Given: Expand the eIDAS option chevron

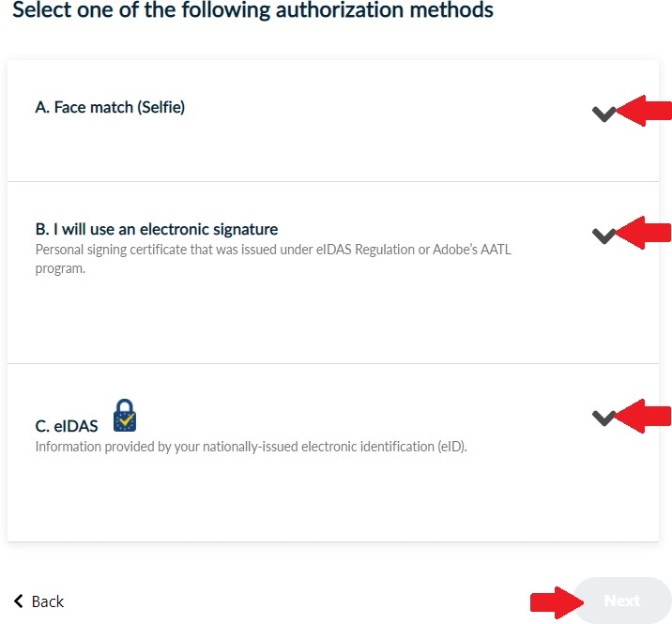Looking at the screenshot, I should tap(603, 418).
